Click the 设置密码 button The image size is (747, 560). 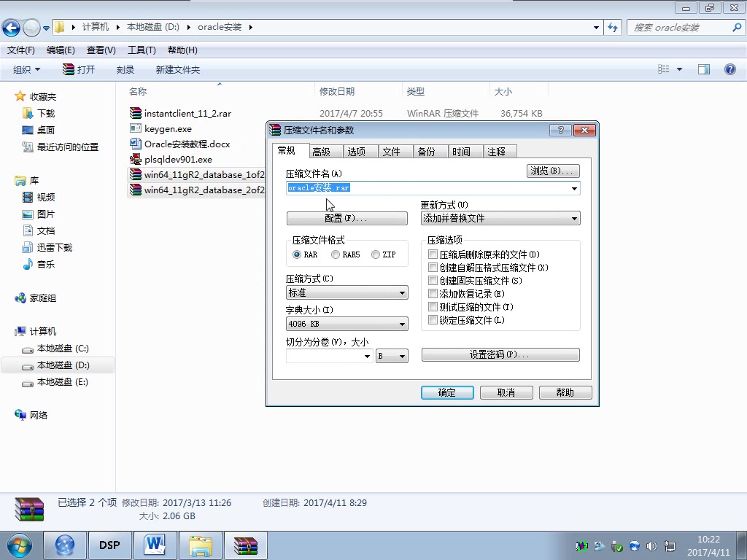tap(500, 355)
